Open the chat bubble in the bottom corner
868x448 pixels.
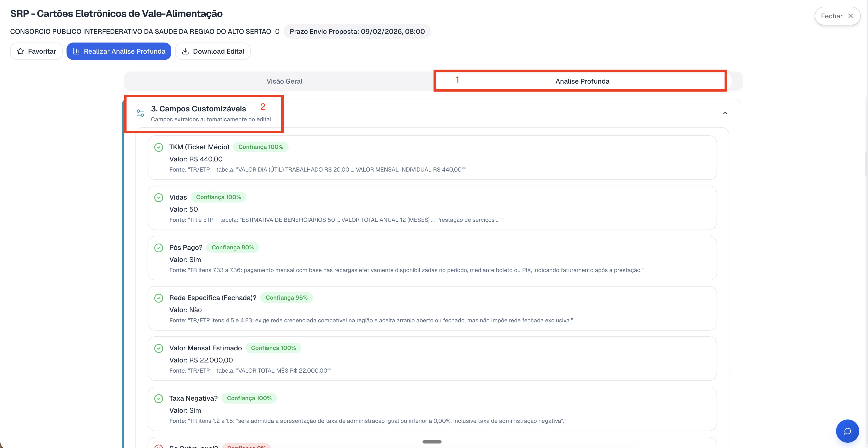pos(847,431)
